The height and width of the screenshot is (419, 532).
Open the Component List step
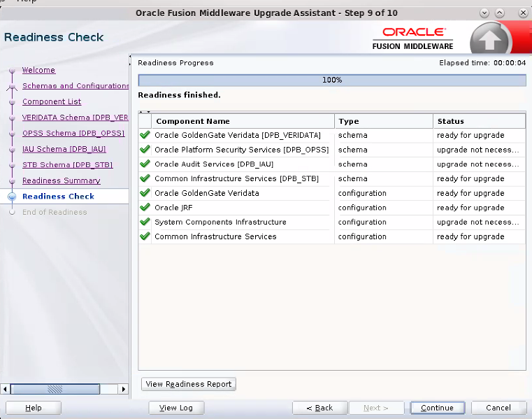coord(52,101)
